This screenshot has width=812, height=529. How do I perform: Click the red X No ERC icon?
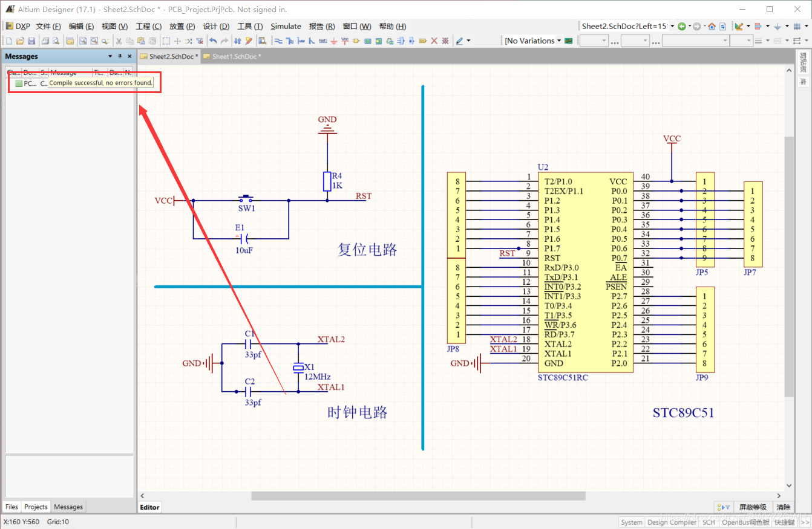[x=434, y=41]
